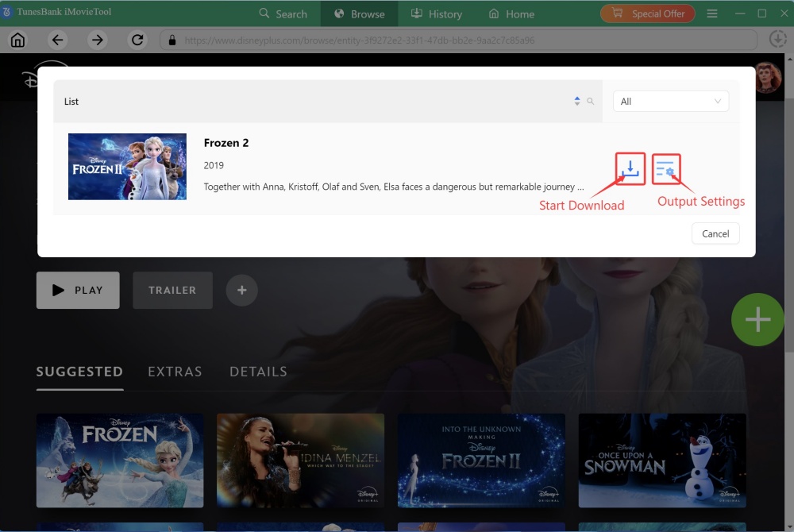Click the browser home icon
Screen dimensions: 794x532
[17, 40]
